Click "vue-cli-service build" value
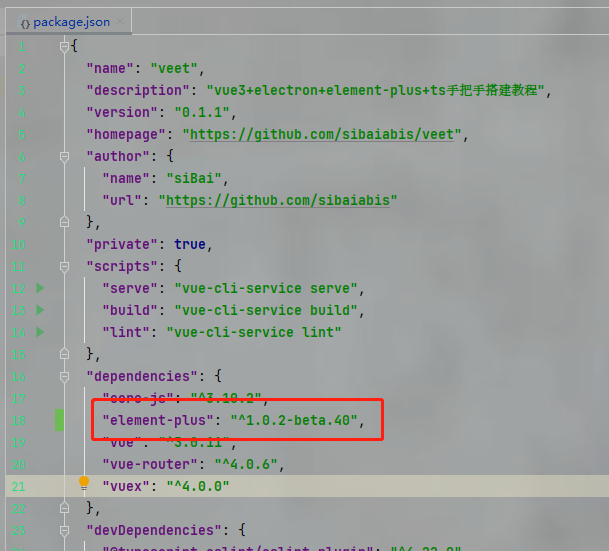This screenshot has width=609, height=551. point(266,310)
